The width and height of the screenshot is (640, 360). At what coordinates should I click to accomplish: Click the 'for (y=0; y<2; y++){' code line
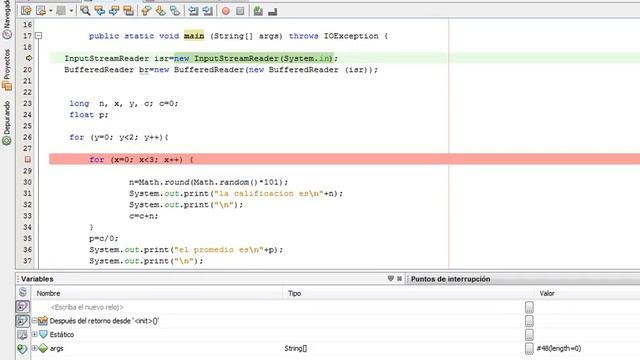119,137
